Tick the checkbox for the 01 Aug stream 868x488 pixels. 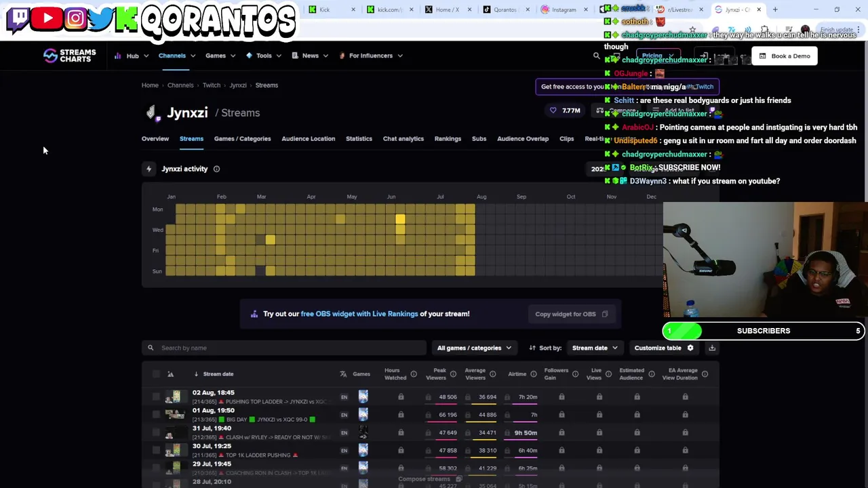pos(156,414)
